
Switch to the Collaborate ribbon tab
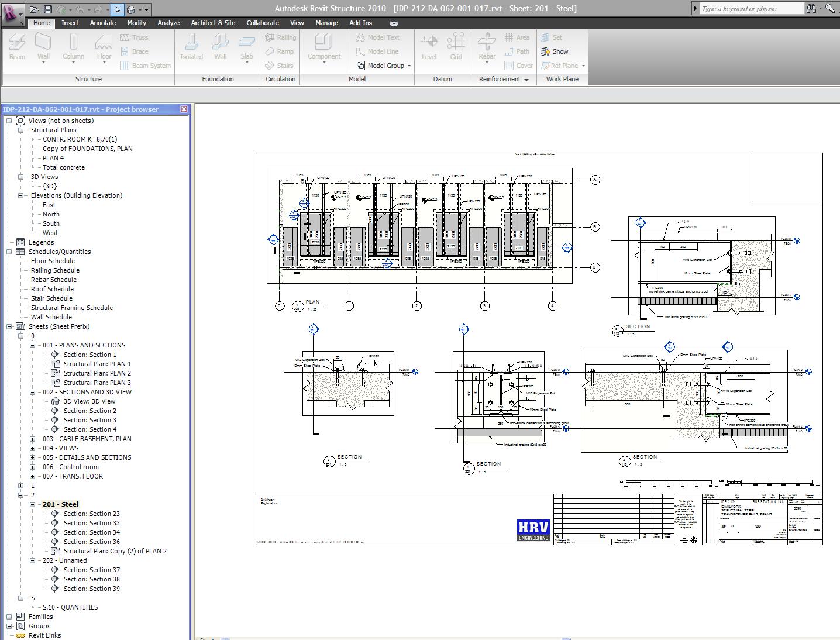click(x=262, y=23)
